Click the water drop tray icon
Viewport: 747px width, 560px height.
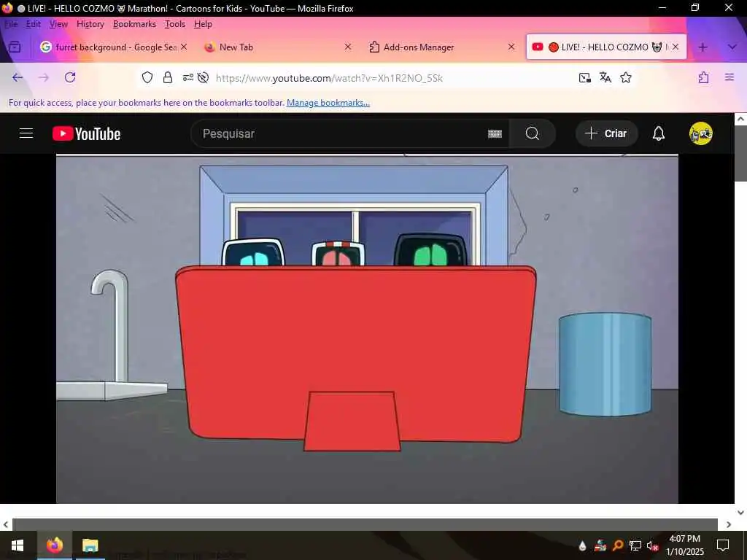[582, 546]
